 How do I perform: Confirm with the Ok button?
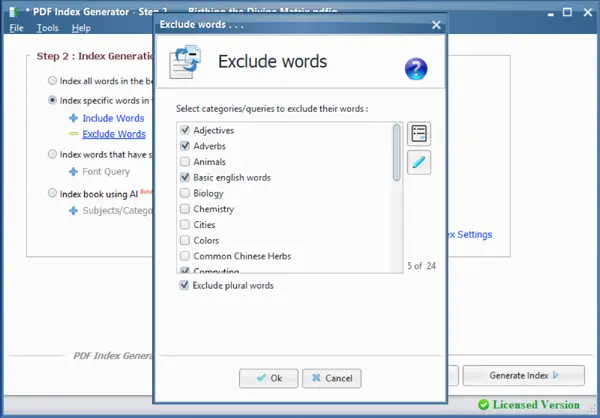(269, 378)
